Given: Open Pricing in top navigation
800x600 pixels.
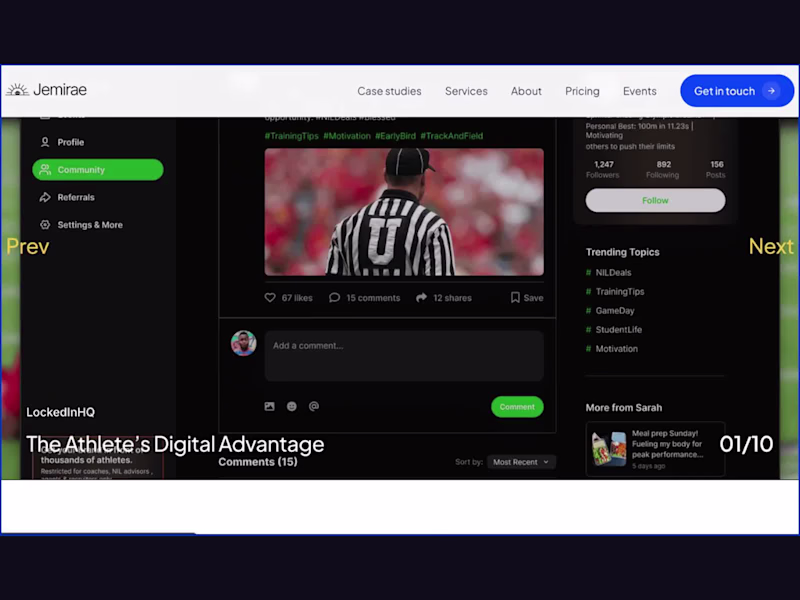Looking at the screenshot, I should (582, 91).
